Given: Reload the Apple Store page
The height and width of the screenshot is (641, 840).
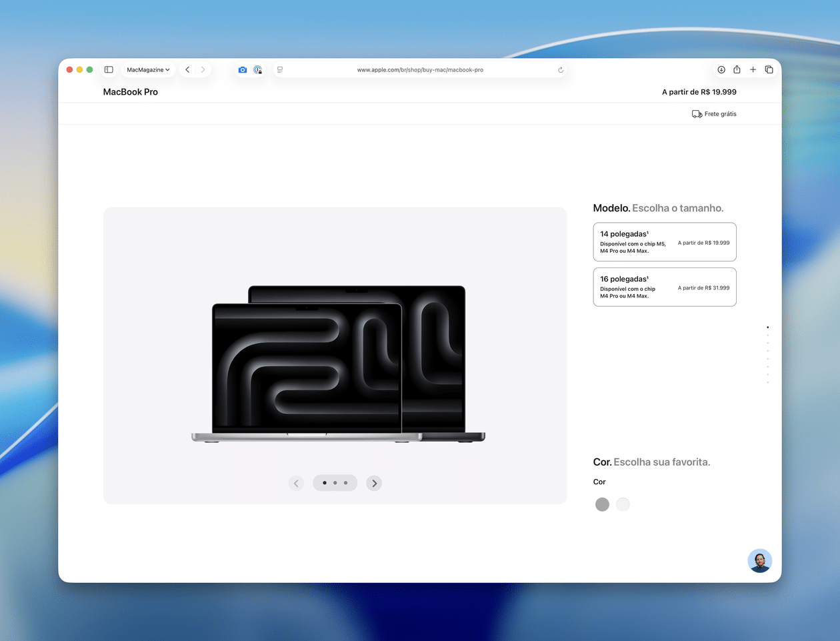Looking at the screenshot, I should [560, 69].
